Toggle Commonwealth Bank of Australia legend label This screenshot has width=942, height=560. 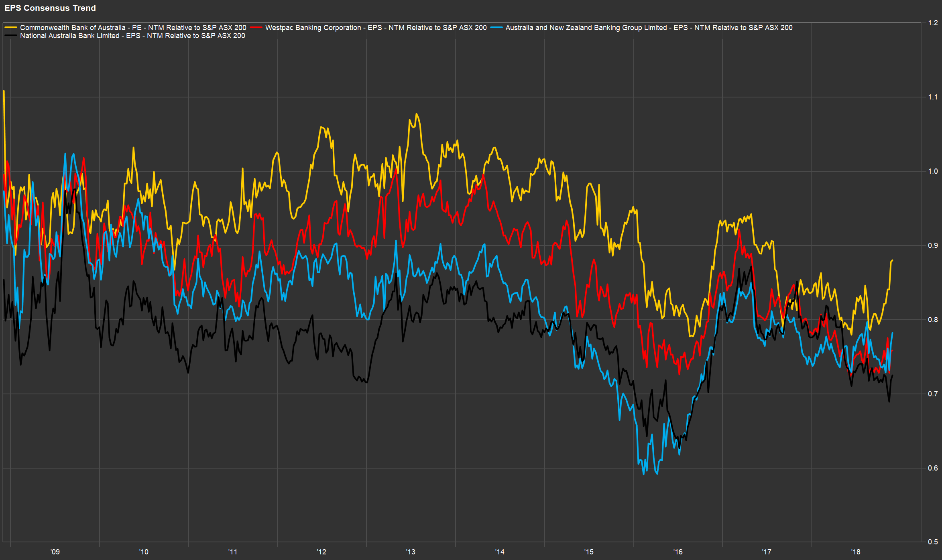coord(133,28)
